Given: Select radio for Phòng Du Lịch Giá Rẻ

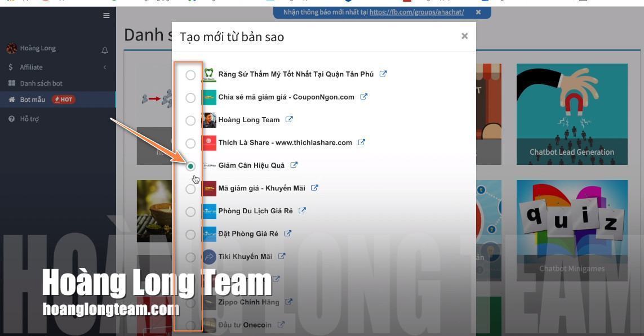Looking at the screenshot, I should pos(190,212).
